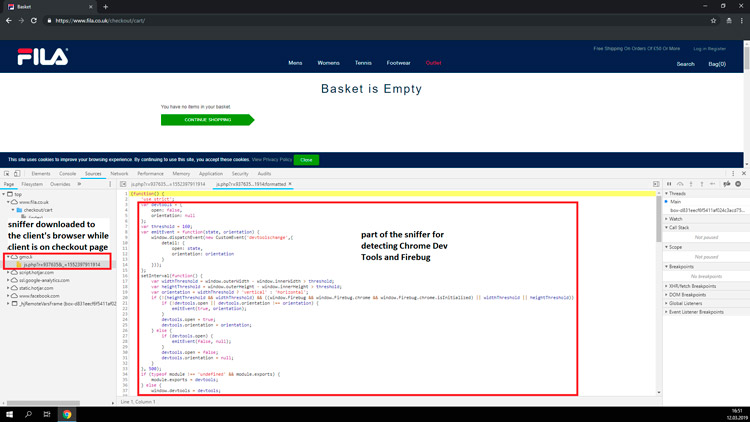Click the browser reload icon
Image resolution: width=750 pixels, height=422 pixels.
coord(34,20)
